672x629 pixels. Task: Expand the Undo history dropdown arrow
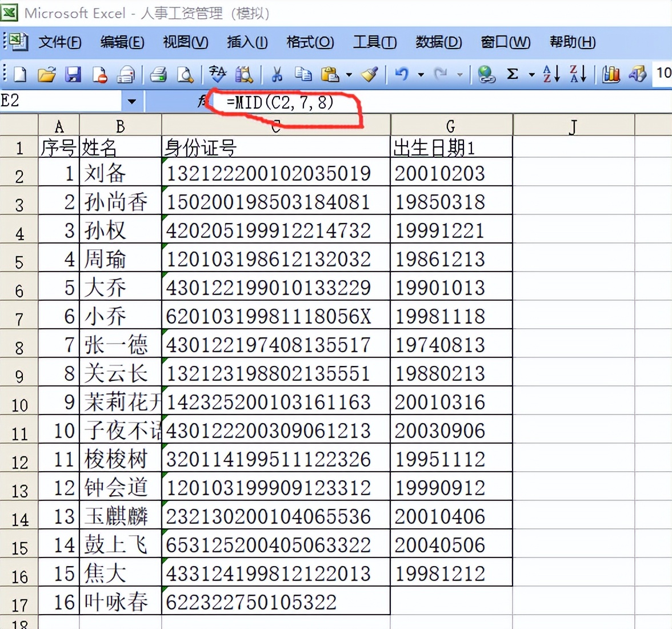pyautogui.click(x=421, y=74)
